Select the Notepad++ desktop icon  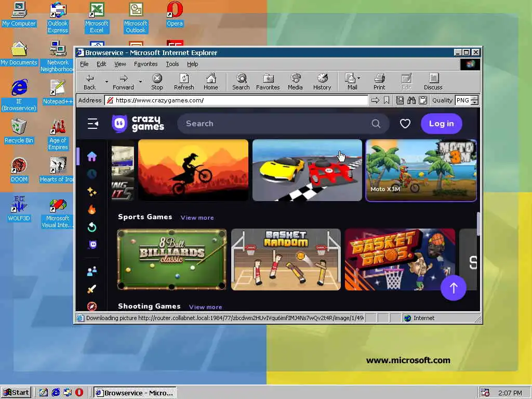click(x=58, y=92)
